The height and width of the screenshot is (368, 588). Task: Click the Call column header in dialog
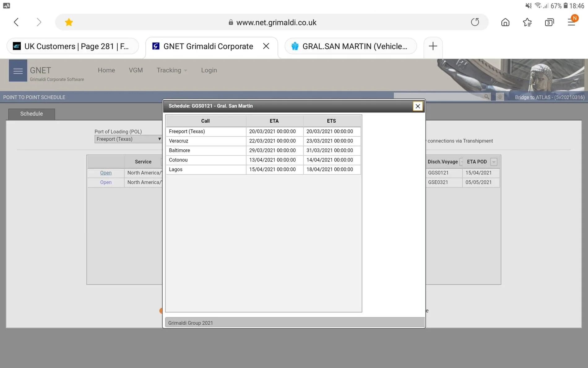click(205, 121)
